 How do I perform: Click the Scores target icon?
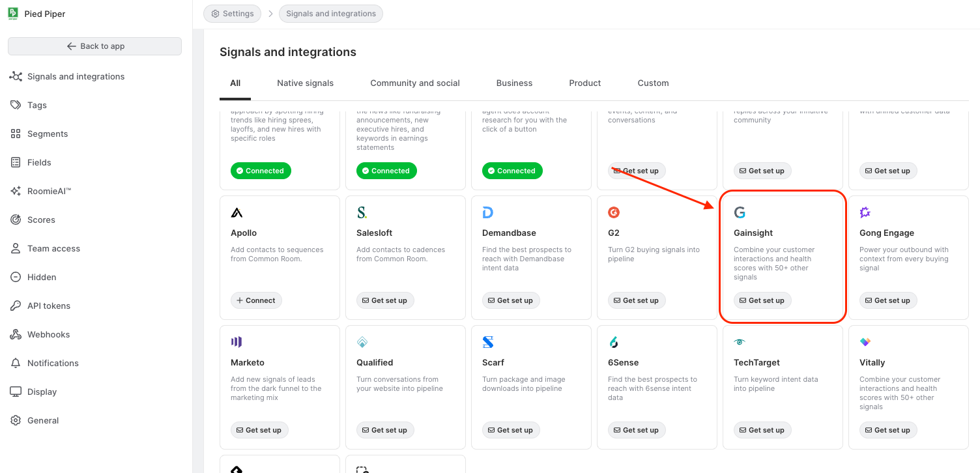[x=16, y=220]
